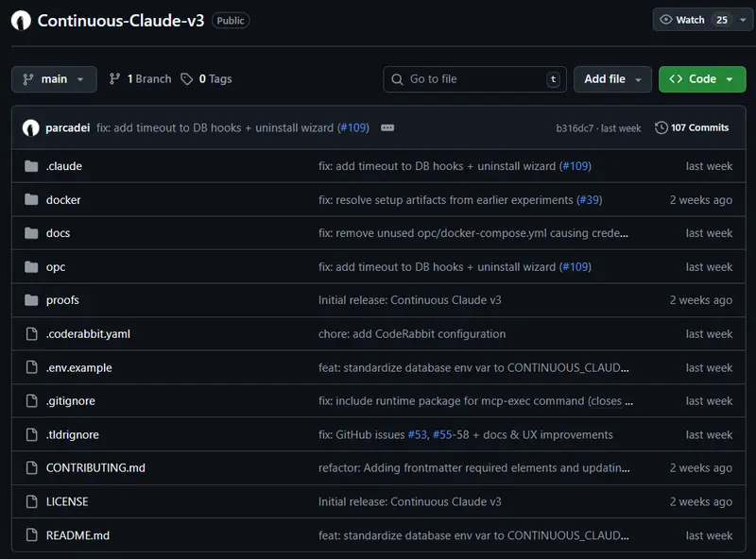Open the README.md file

[x=77, y=535]
